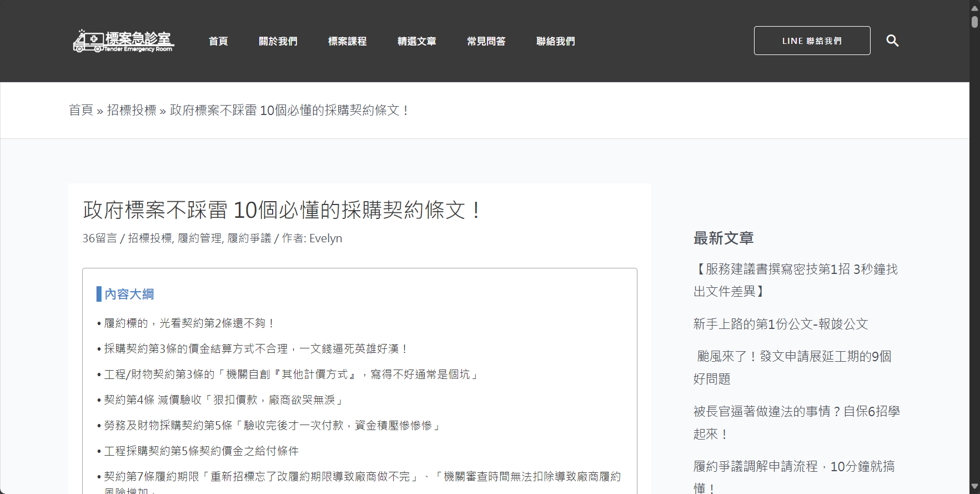Click the scrollbar up arrow
The height and width of the screenshot is (494, 980).
tap(974, 8)
